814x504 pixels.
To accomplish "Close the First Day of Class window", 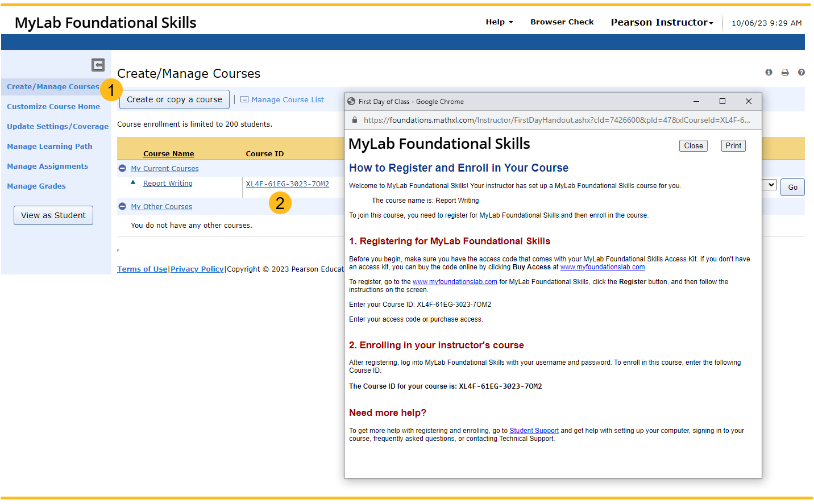I will [x=749, y=101].
